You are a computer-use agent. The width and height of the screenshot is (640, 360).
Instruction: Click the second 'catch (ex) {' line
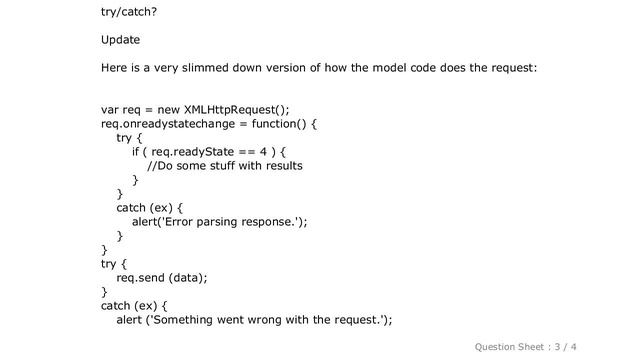tap(134, 306)
